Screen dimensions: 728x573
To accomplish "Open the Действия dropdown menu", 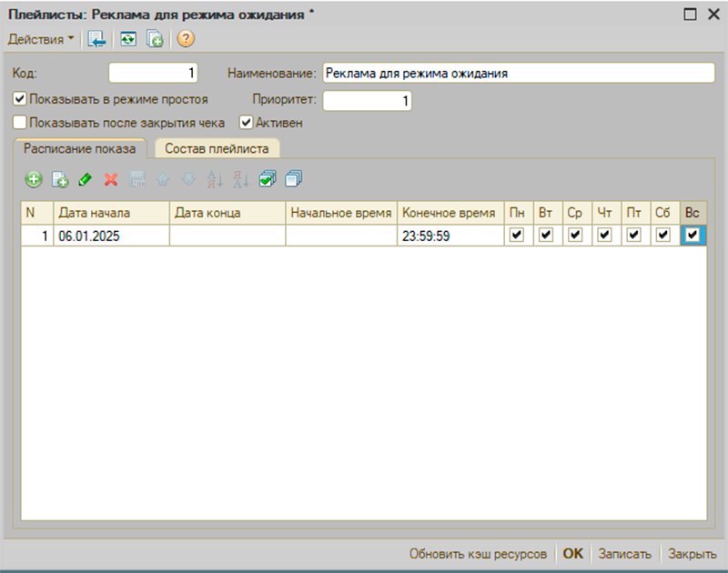I will click(41, 39).
